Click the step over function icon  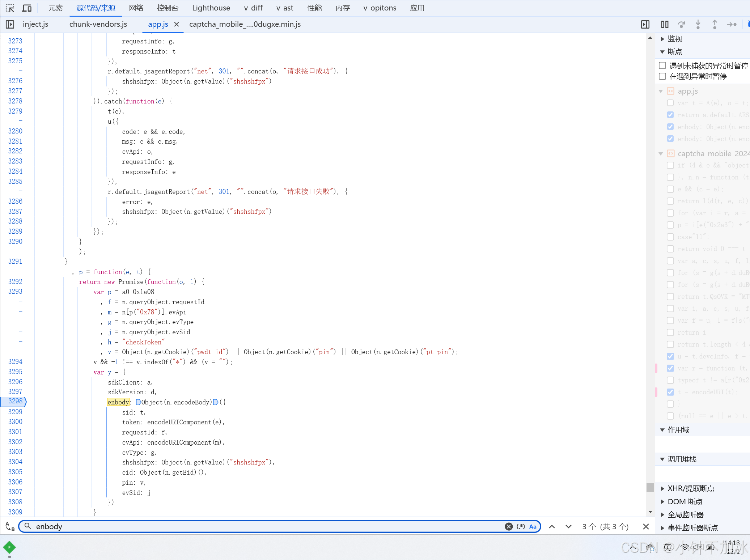click(x=681, y=24)
